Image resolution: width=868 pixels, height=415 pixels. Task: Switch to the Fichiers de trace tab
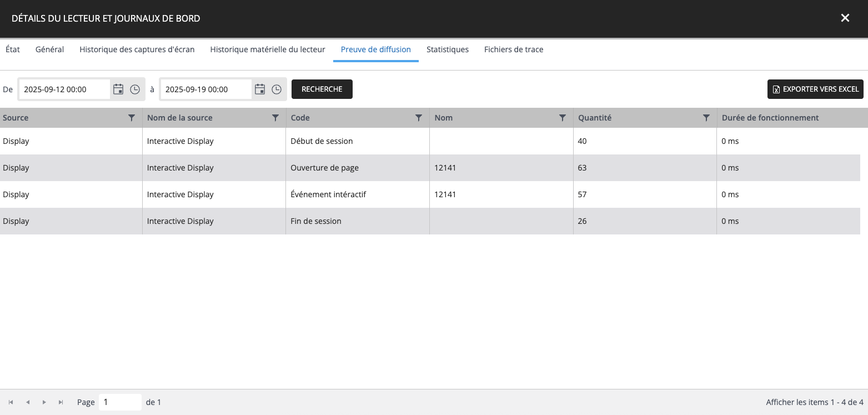tap(513, 49)
